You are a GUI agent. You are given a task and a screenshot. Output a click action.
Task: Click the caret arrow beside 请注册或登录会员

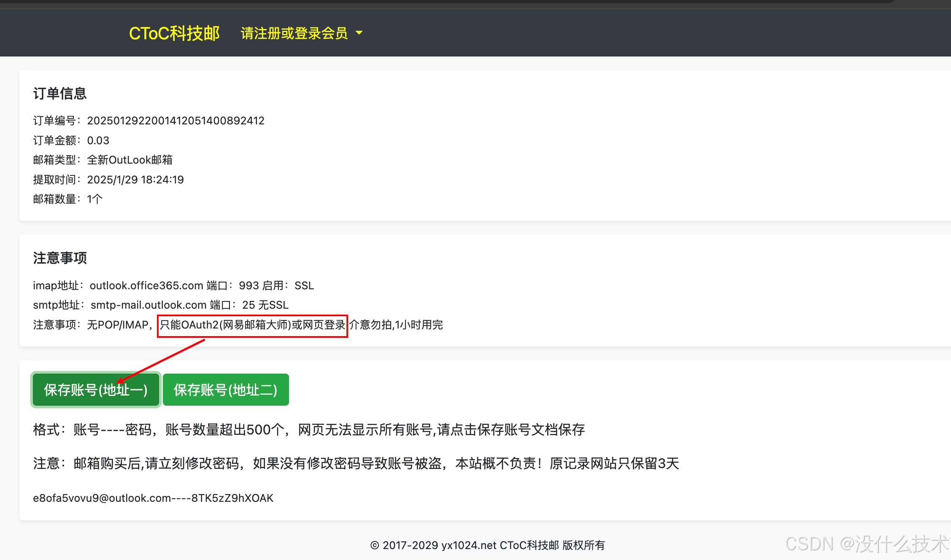[x=359, y=33]
